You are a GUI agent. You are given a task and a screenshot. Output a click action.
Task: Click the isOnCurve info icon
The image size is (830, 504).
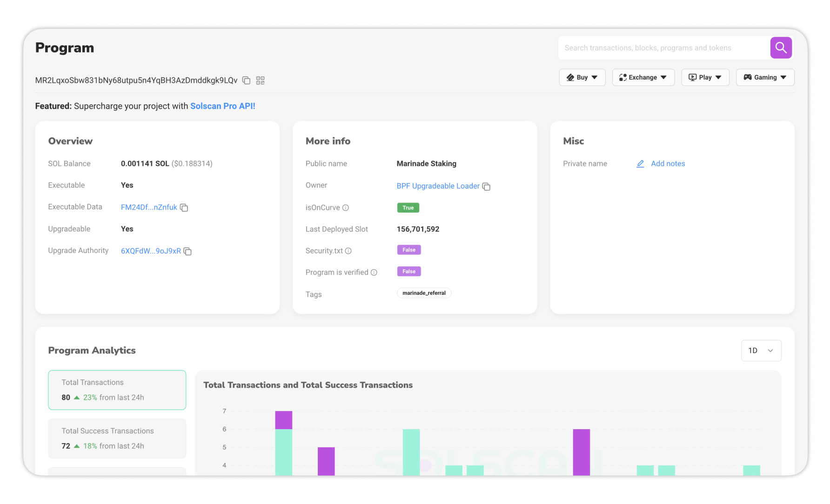pos(346,208)
